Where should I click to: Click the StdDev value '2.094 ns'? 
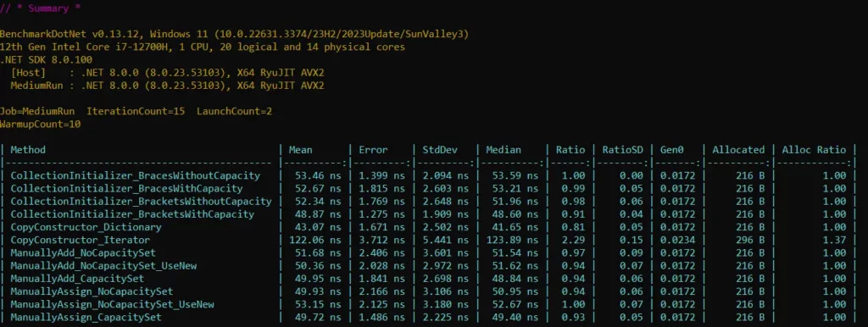445,175
